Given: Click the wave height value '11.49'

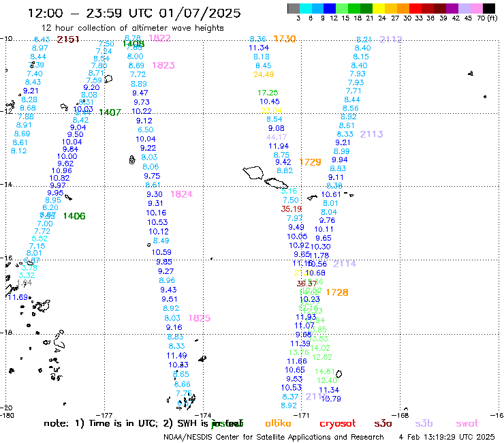Looking at the screenshot, I should click(177, 356).
